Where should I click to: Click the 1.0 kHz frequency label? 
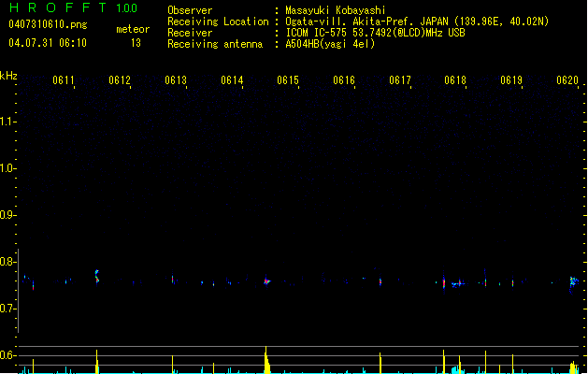click(x=7, y=168)
